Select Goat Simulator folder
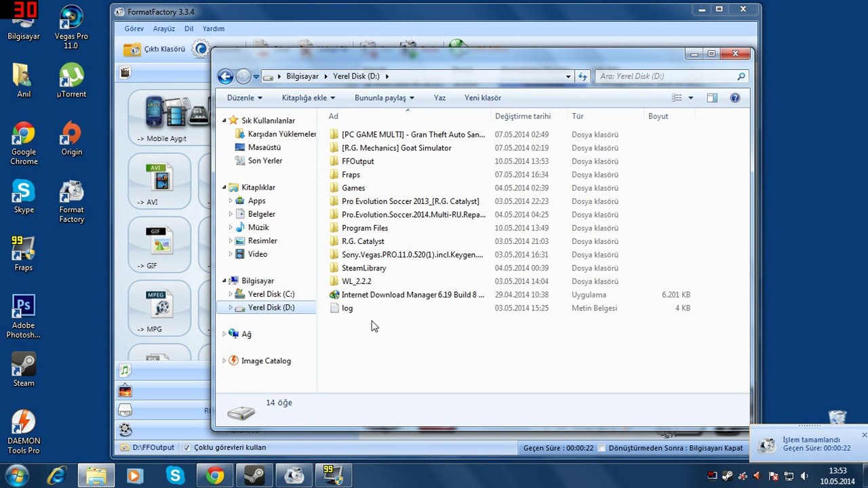 coord(397,148)
